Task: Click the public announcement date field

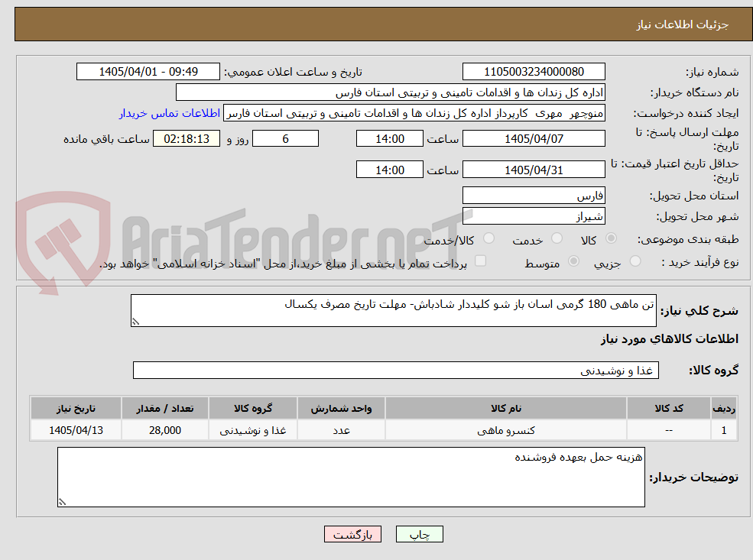Action: point(148,72)
